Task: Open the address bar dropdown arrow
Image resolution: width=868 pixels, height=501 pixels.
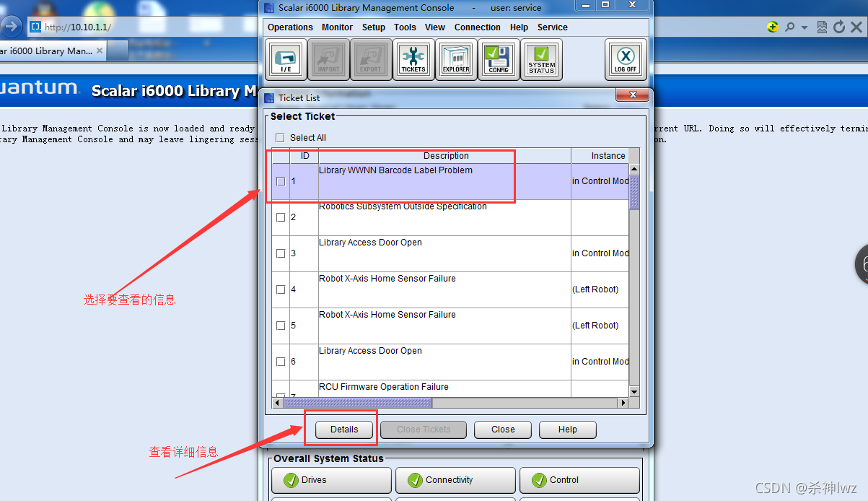Action: [x=806, y=27]
